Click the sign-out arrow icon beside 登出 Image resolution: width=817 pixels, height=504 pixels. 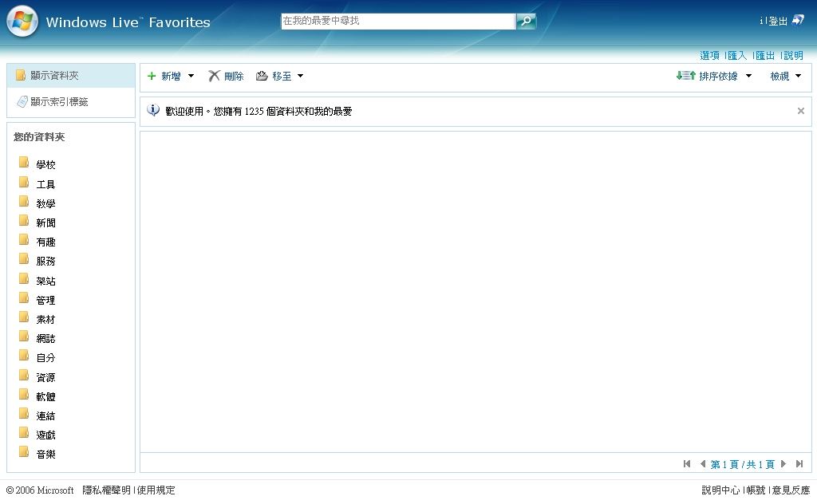(798, 20)
